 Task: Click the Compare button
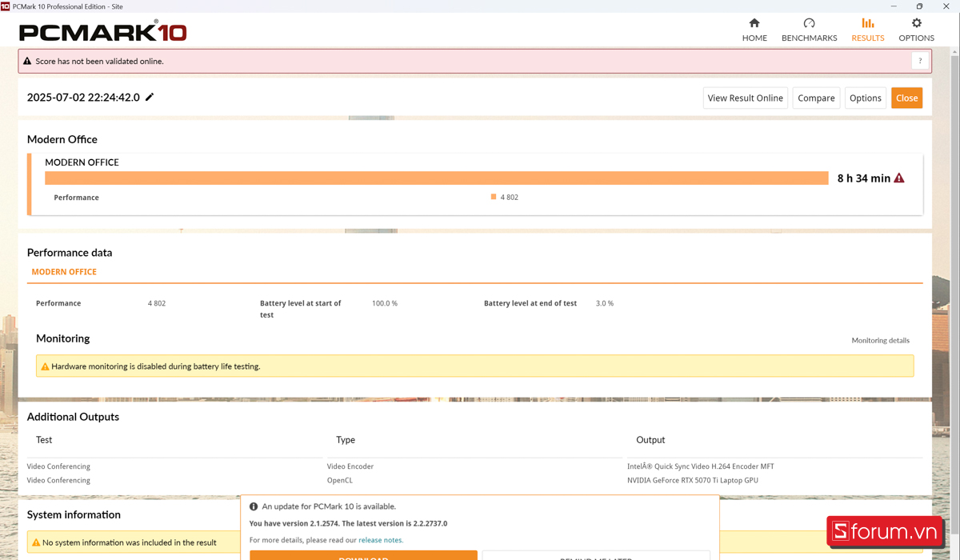pos(816,98)
